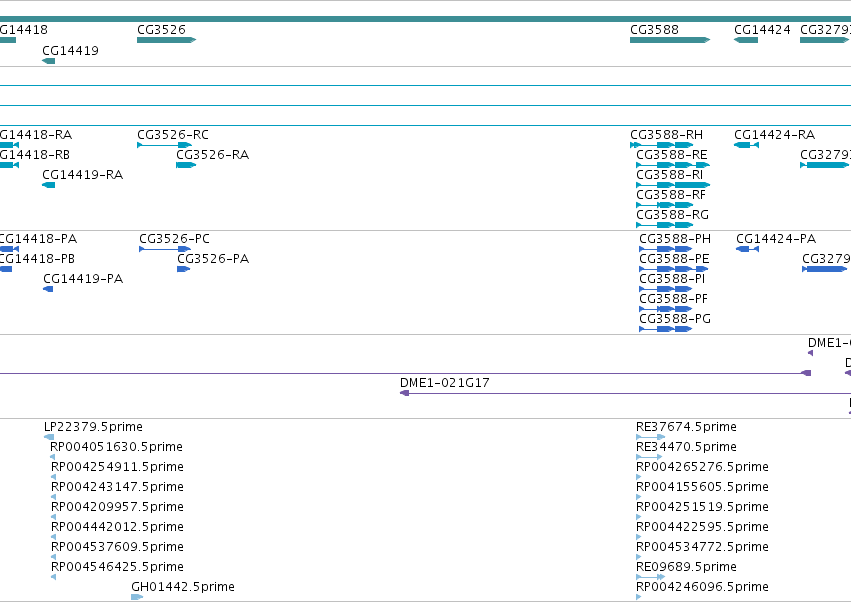This screenshot has width=851, height=602.
Task: Click the CG14424-PA protein glyph
Action: 747,249
